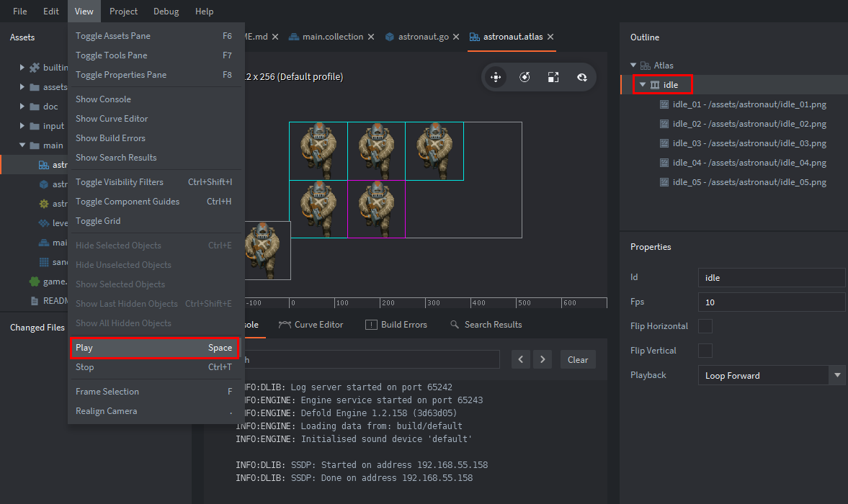Click the visibility filters eye icon

(582, 77)
